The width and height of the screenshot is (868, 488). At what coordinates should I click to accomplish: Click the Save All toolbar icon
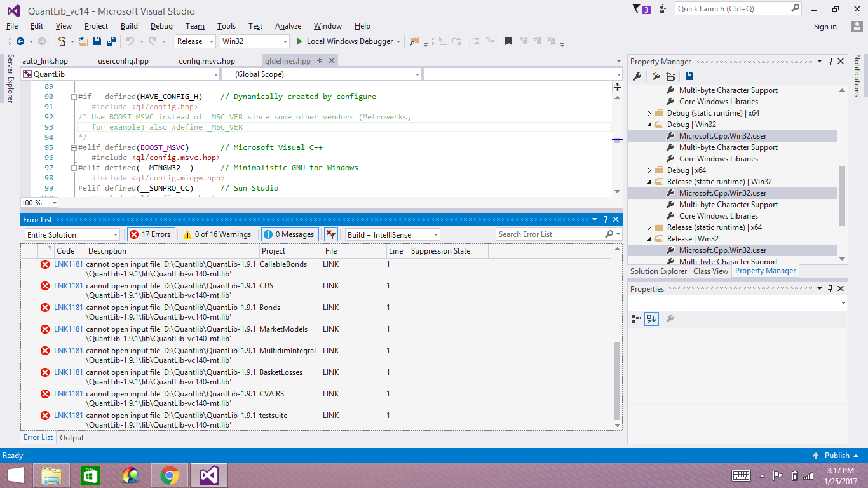pyautogui.click(x=111, y=41)
